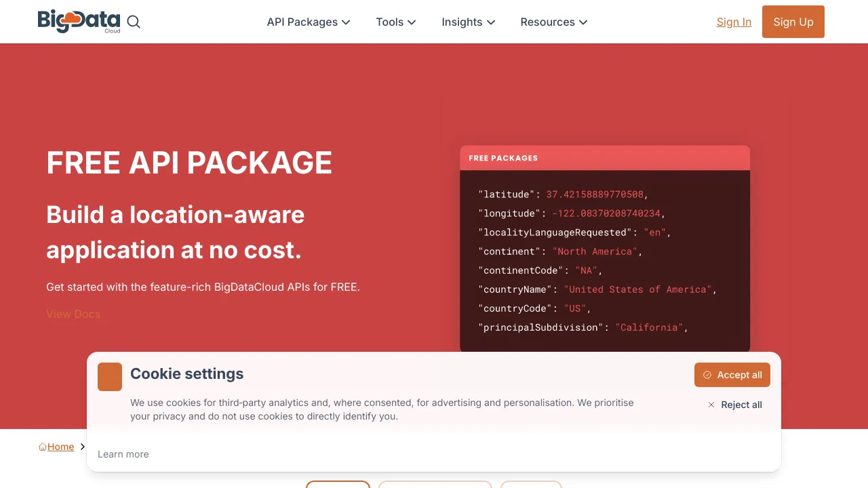Click the "longitude" value -122.08370208740234
Image resolution: width=868 pixels, height=488 pixels.
pyautogui.click(x=606, y=213)
